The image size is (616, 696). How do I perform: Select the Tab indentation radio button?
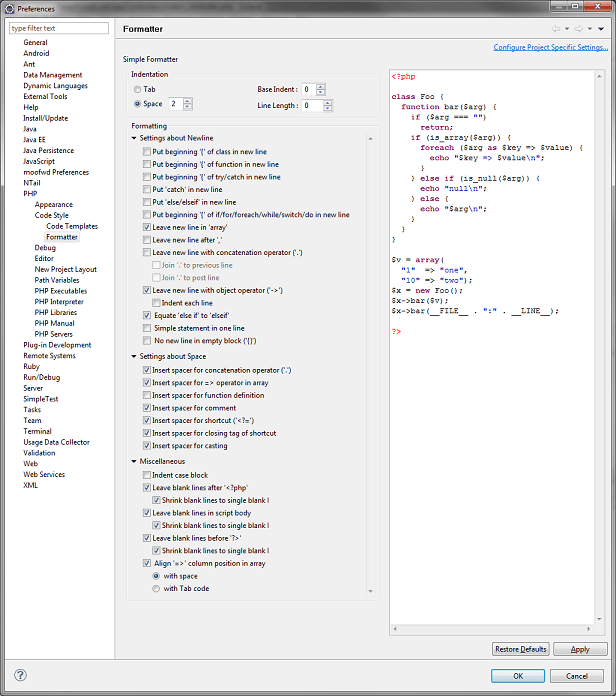138,90
